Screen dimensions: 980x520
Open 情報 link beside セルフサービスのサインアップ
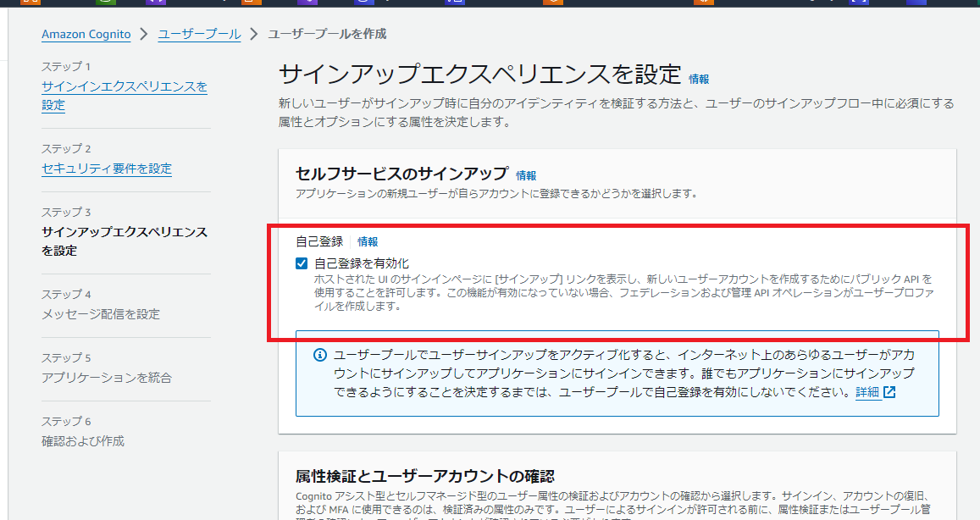[x=526, y=175]
